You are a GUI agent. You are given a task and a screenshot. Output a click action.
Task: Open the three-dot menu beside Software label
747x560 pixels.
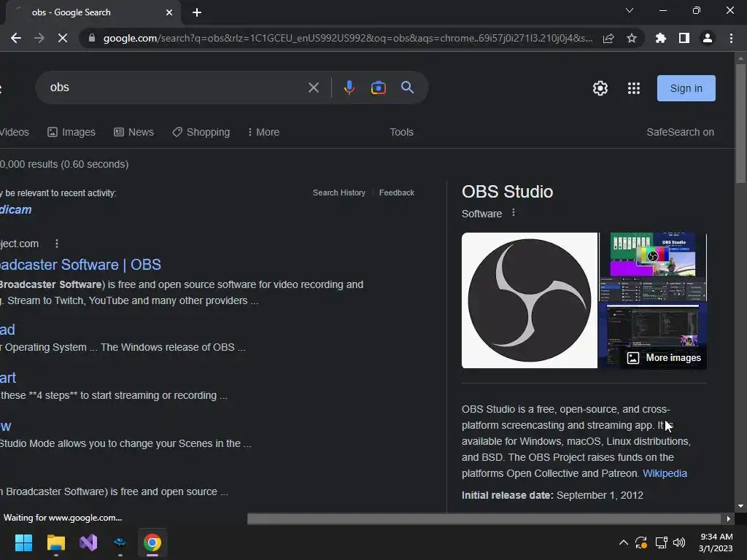(513, 213)
